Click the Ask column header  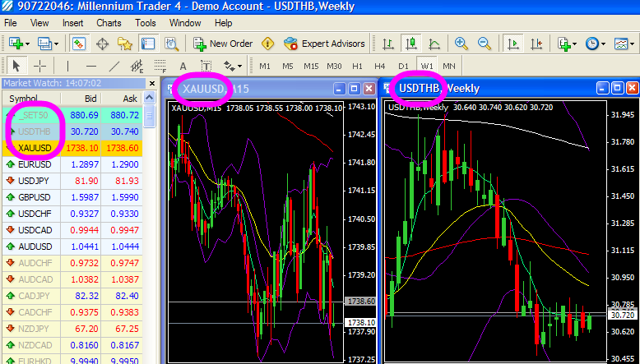click(x=122, y=99)
